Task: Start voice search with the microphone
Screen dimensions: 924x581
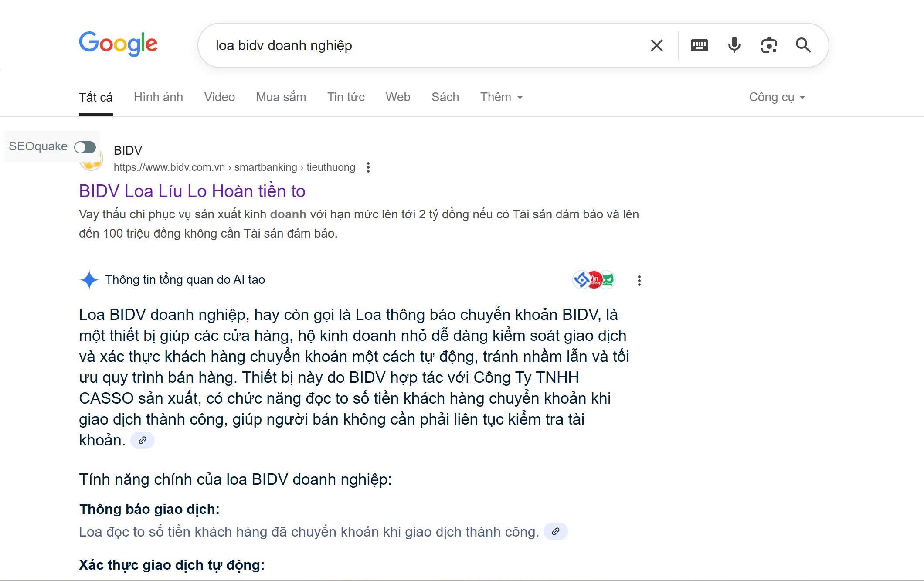Action: click(x=734, y=45)
